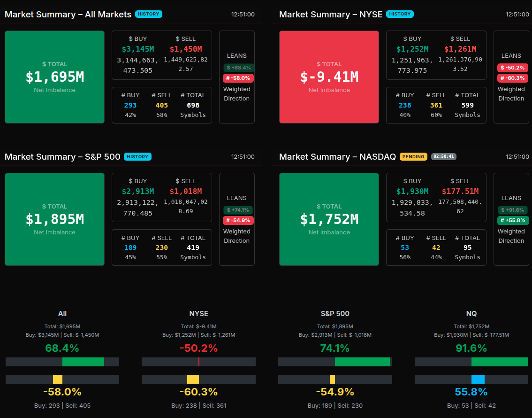Click the yellow -60.3% bar under NYSE
Viewport: 532px width, 418px height.
(x=193, y=379)
